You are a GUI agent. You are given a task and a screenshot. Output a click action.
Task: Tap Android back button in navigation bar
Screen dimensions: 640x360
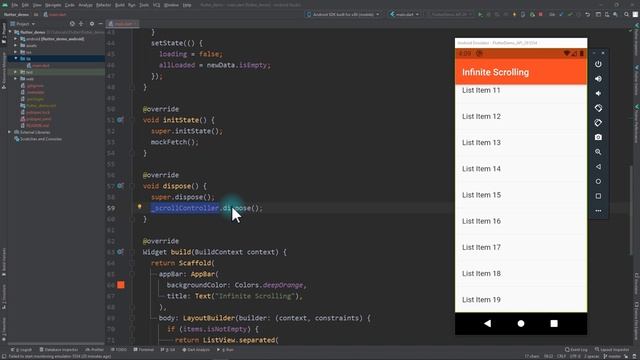coord(487,323)
